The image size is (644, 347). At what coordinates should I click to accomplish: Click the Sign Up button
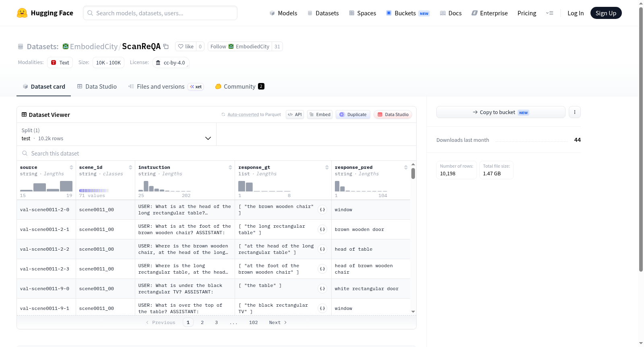point(606,13)
